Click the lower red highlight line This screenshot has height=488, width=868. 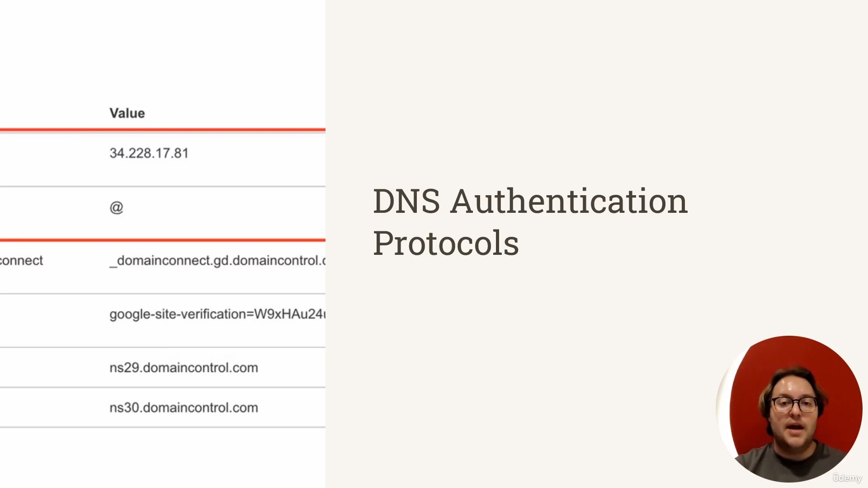163,240
